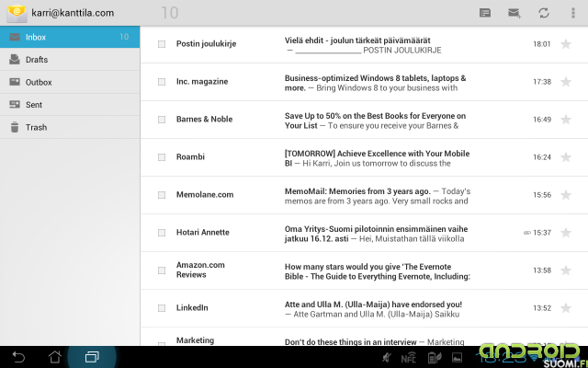Open '[TOMORROW] Achieve Excellence' email
The image size is (588, 368).
coord(364,157)
